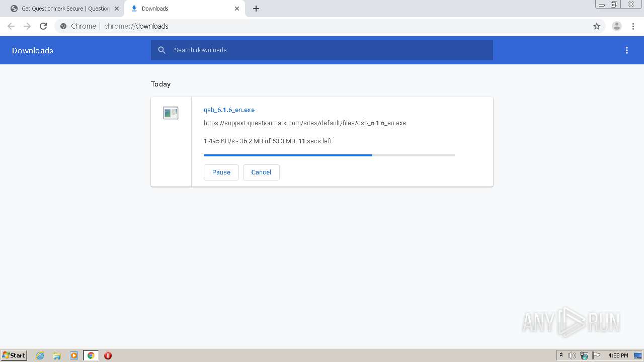Viewport: 644px width, 362px height.
Task: Show hidden system tray icons
Action: [x=561, y=355]
